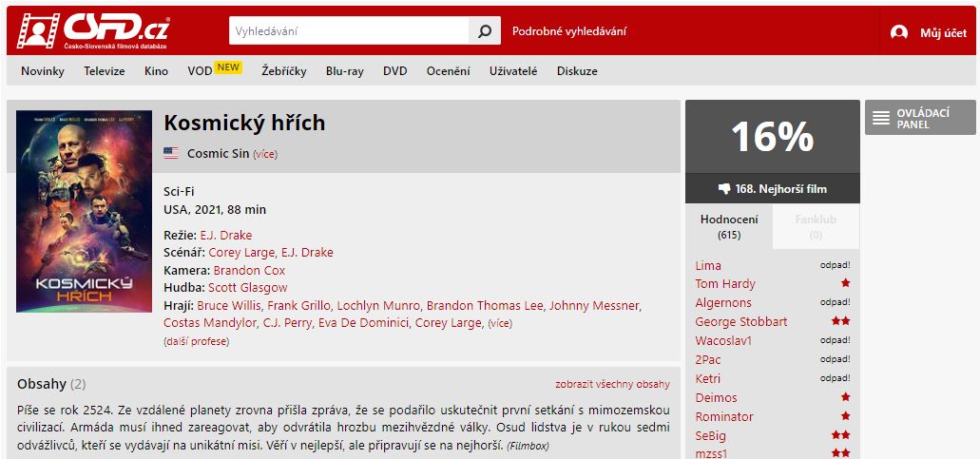Open the OVLÁDACÍ PANEL button
The image size is (980, 459).
click(x=920, y=118)
